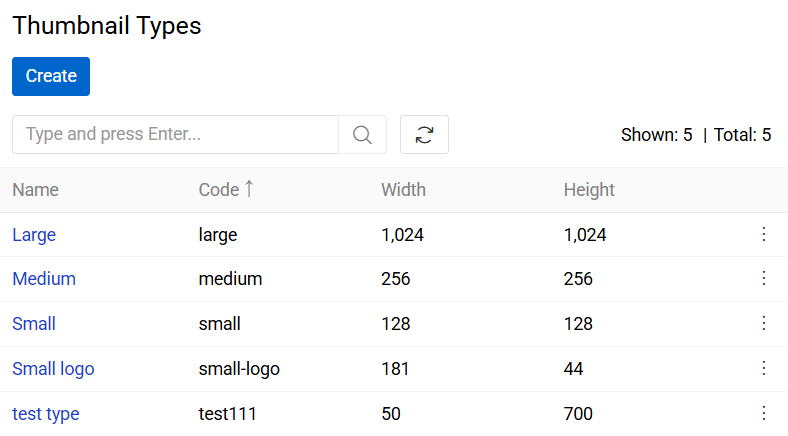788x436 pixels.
Task: Refresh the thumbnail types list
Action: click(x=424, y=134)
